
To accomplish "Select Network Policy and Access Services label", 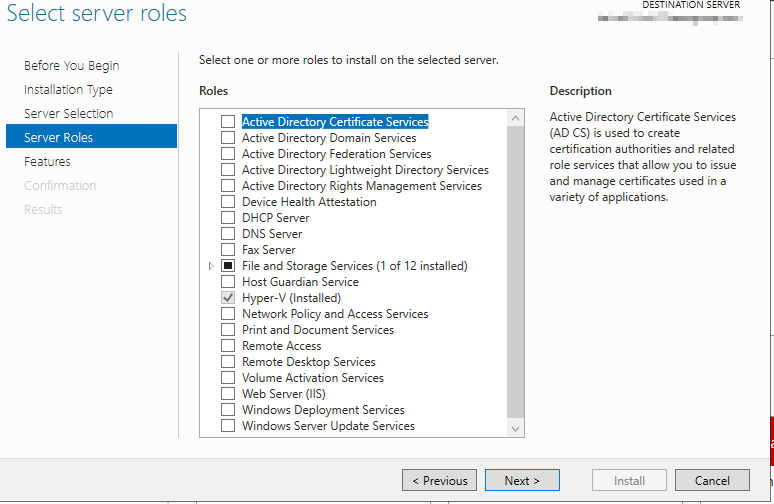I will coord(335,314).
